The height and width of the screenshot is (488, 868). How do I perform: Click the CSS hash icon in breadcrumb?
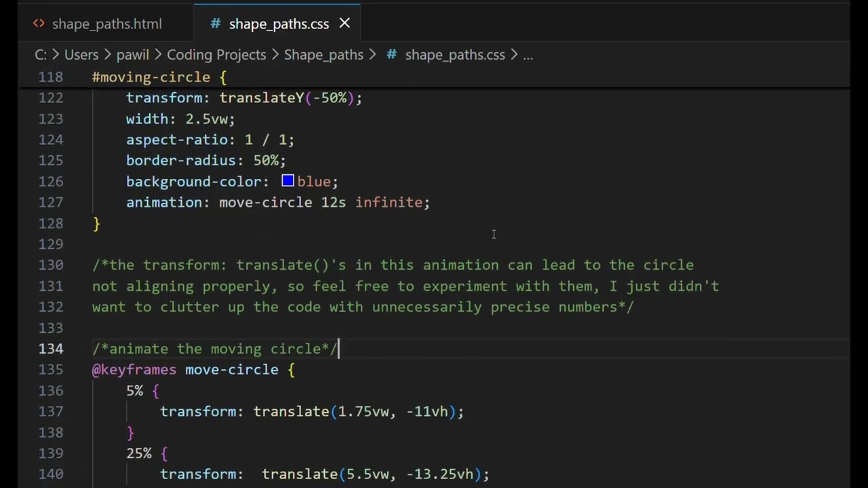(391, 55)
